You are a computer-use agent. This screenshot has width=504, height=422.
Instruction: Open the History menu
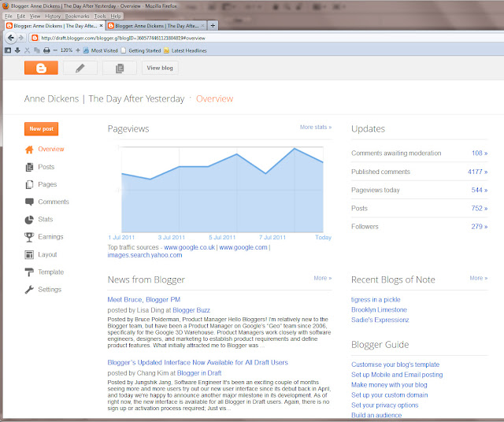[53, 16]
